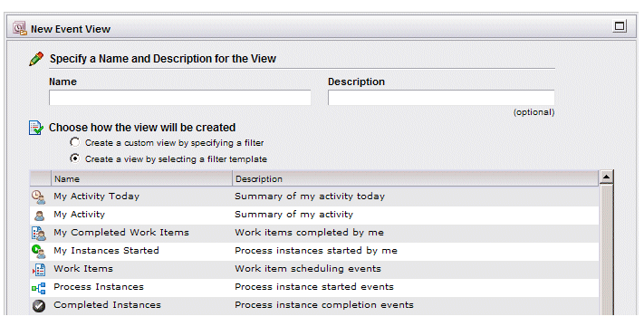The height and width of the screenshot is (326, 644).
Task: Choose the Process Instances template row
Action: (x=314, y=288)
